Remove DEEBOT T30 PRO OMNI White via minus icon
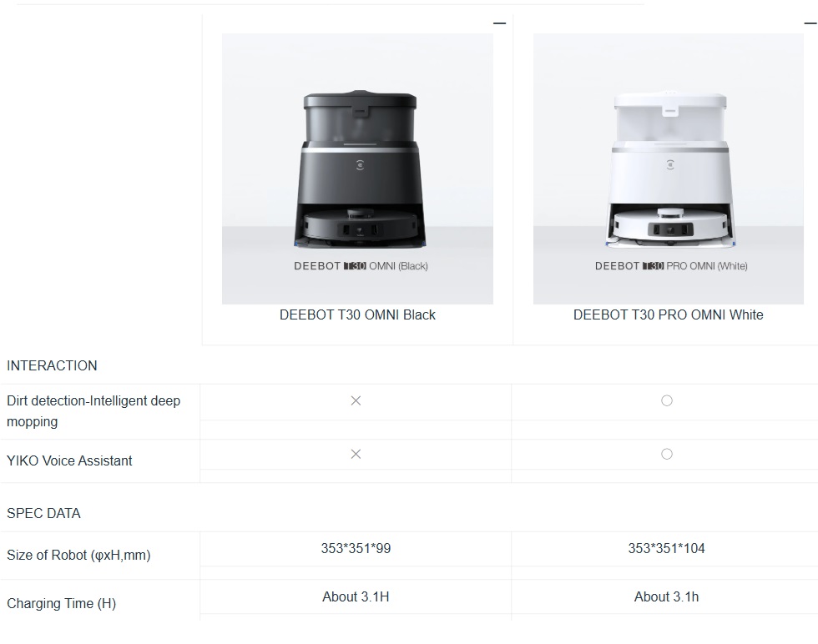818x644 pixels. [810, 23]
